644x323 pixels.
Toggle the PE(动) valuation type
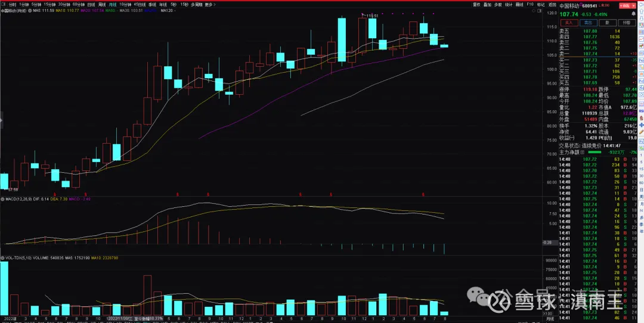click(606, 138)
